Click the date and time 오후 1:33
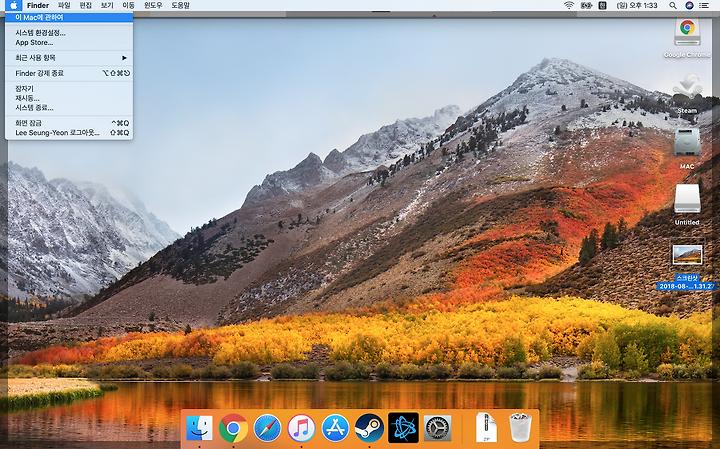This screenshot has height=449, width=720. (637, 6)
